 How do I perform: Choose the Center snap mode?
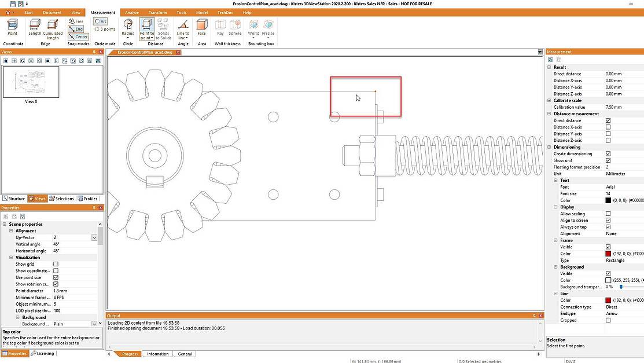pos(78,36)
